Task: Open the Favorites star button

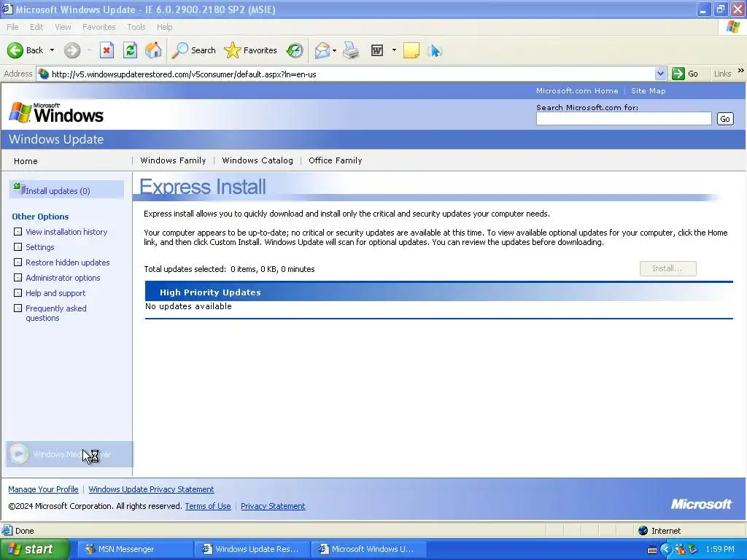Action: click(x=250, y=50)
